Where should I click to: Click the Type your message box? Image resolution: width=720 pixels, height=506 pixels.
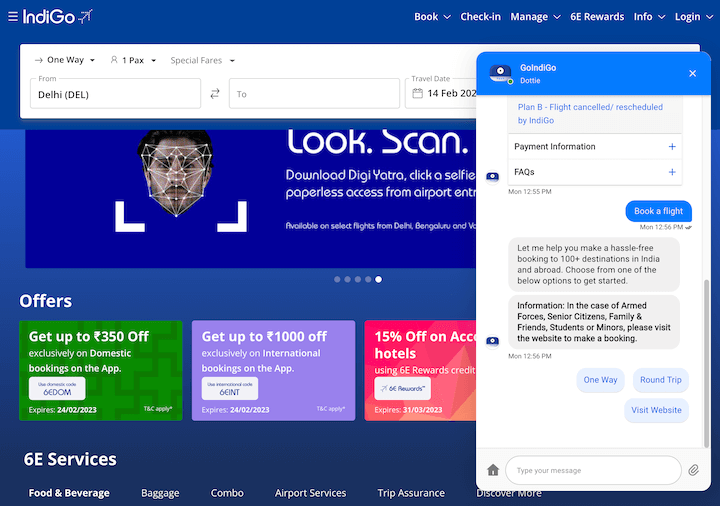[593, 470]
